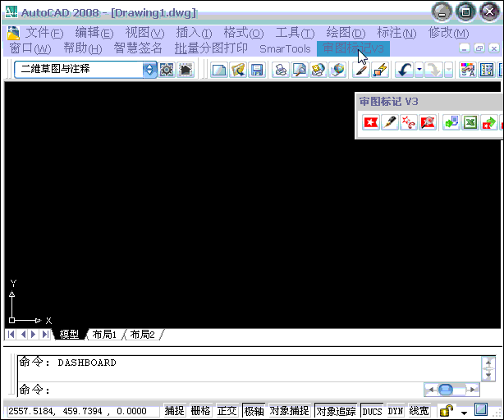
Task: Switch to the 布局1 layout tab
Action: tap(104, 334)
